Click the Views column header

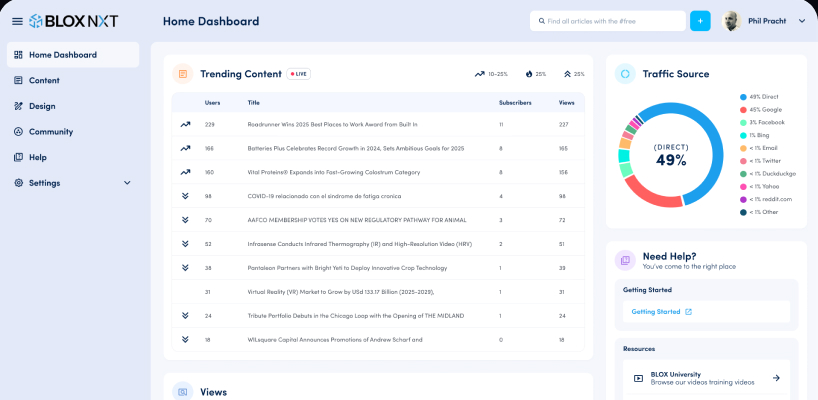[x=567, y=103]
